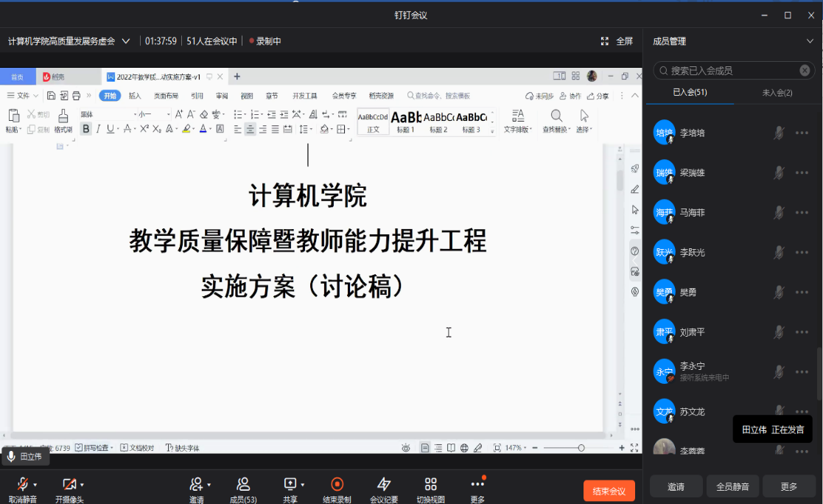This screenshot has height=504, width=823.
Task: Open the 更多 menu in the bottom meeting toolbar
Action: [477, 489]
